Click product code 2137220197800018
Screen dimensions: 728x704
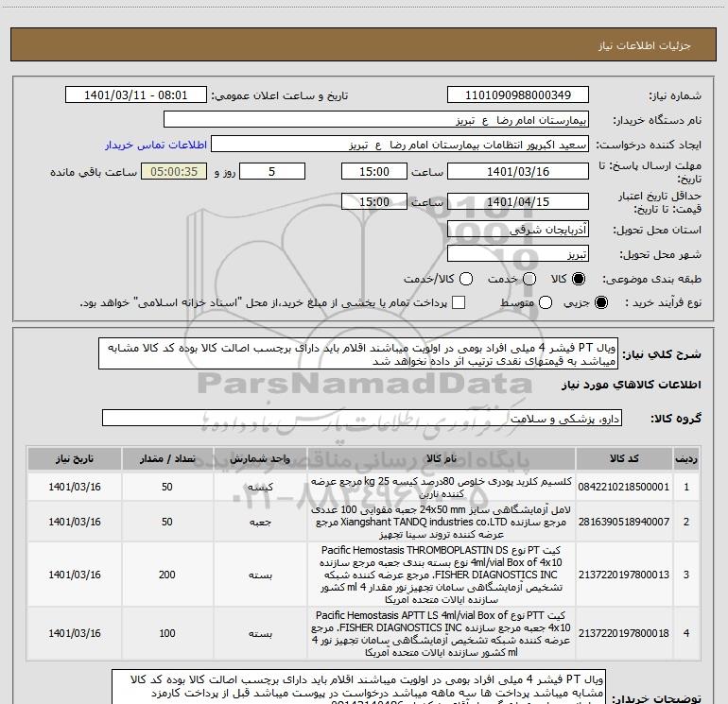point(624,633)
